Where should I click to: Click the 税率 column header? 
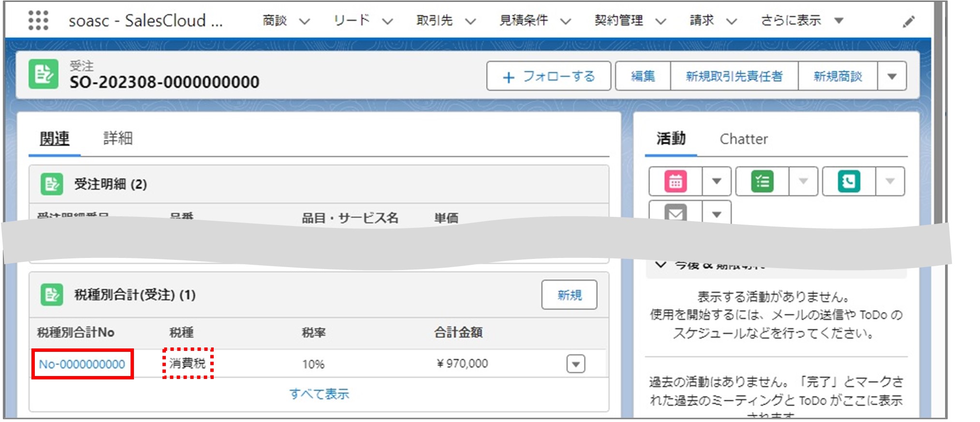[314, 332]
